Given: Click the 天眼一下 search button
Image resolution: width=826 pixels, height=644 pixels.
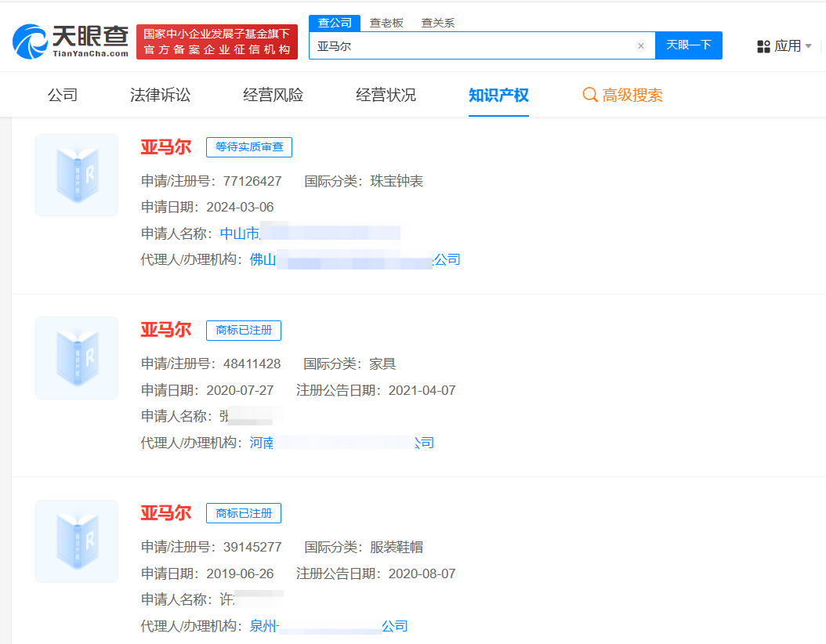Looking at the screenshot, I should 689,45.
